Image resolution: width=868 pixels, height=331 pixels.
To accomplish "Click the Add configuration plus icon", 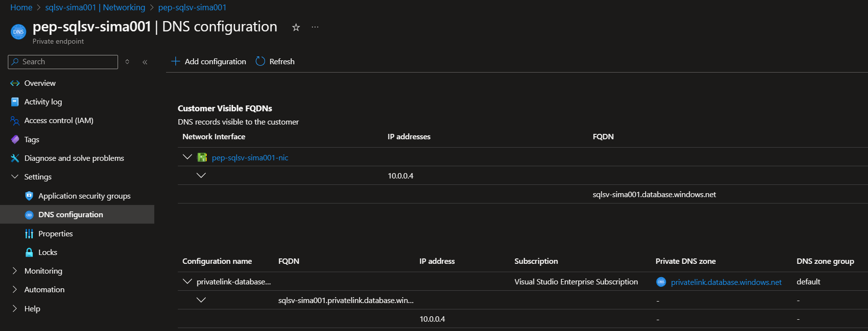I will pyautogui.click(x=175, y=61).
